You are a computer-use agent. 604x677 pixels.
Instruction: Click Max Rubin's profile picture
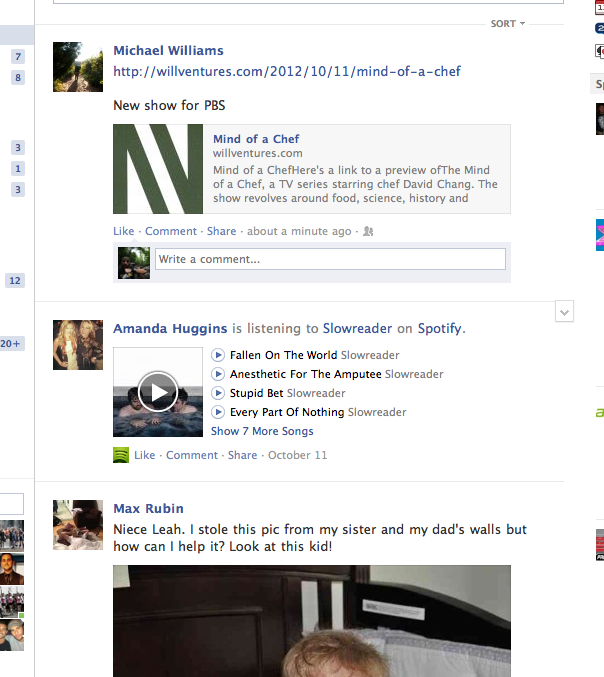(x=78, y=525)
